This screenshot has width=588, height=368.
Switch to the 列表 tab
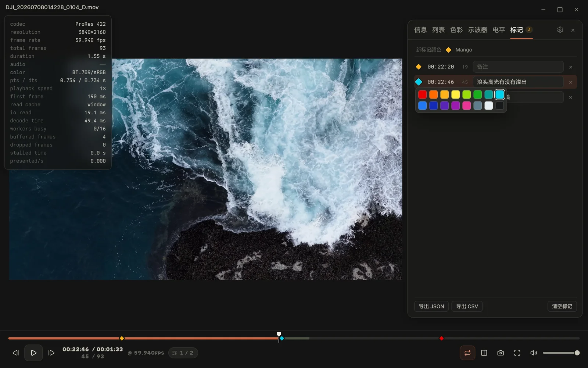(x=438, y=30)
